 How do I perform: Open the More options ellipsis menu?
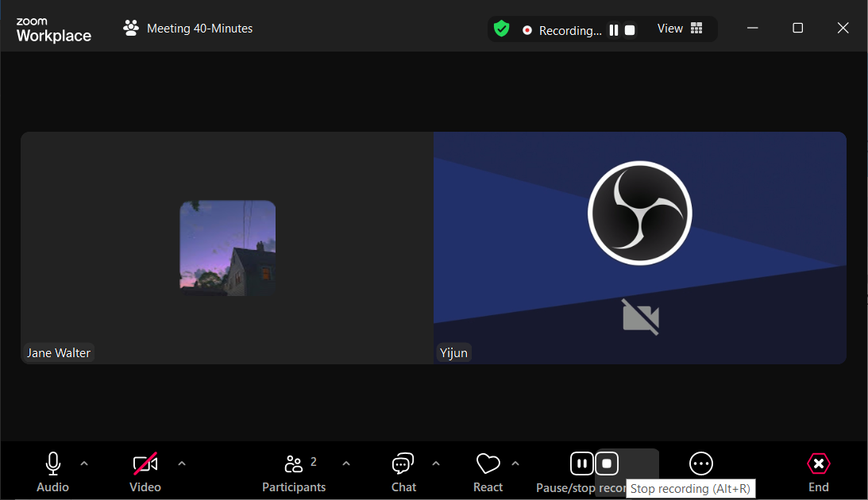[701, 463]
